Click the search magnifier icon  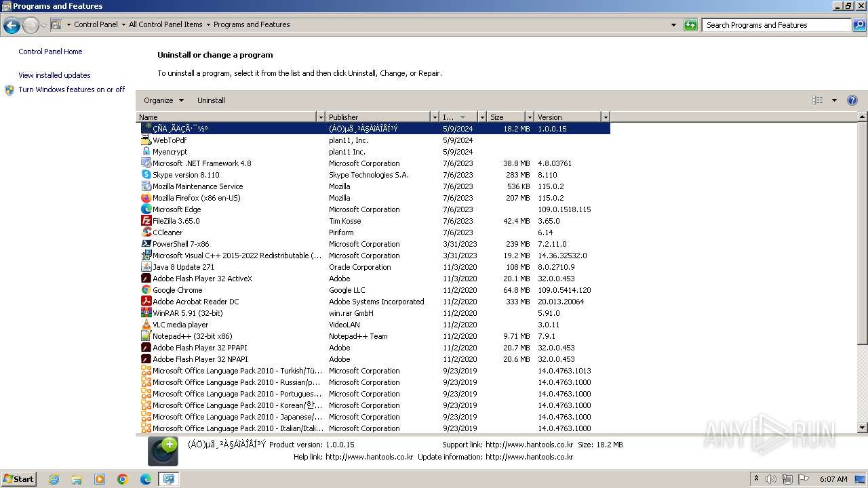(x=859, y=25)
